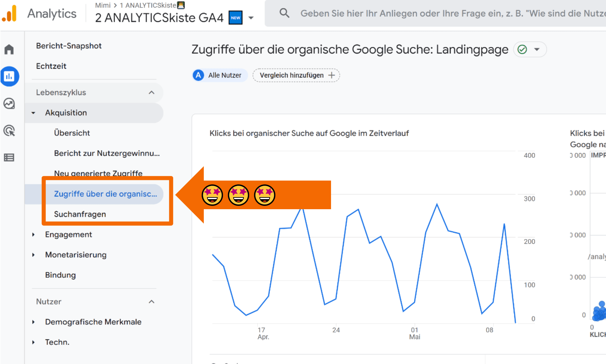This screenshot has height=364, width=606.
Task: Open the Reports section via the bar-chart icon
Action: pyautogui.click(x=10, y=76)
